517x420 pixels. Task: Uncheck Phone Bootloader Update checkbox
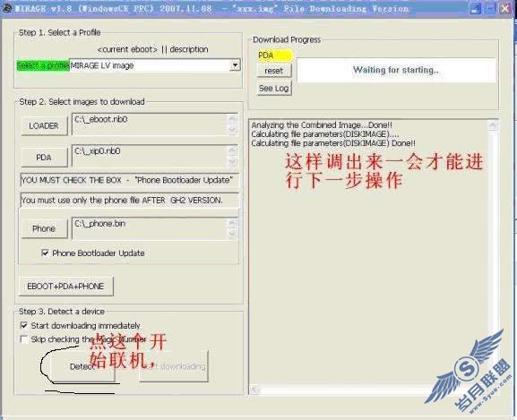click(45, 253)
